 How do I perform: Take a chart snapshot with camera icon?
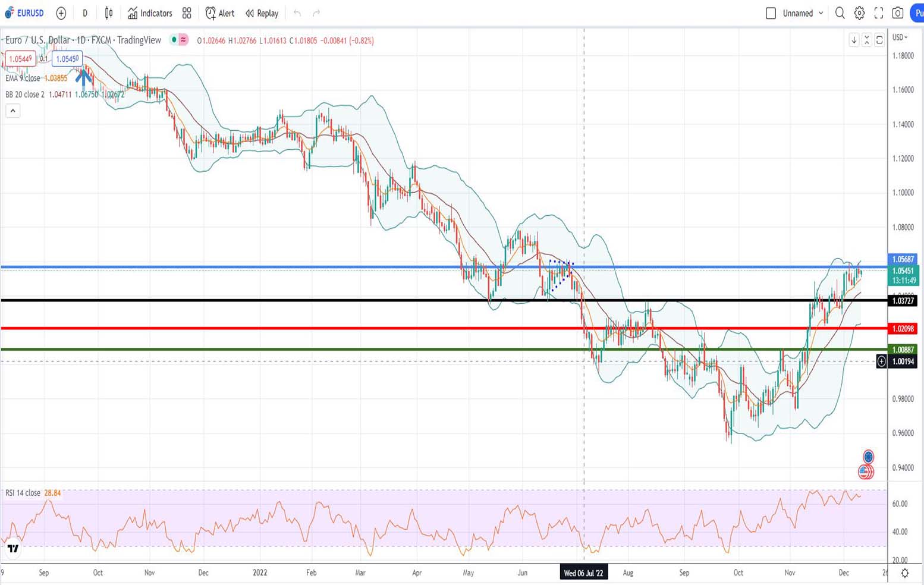click(898, 13)
